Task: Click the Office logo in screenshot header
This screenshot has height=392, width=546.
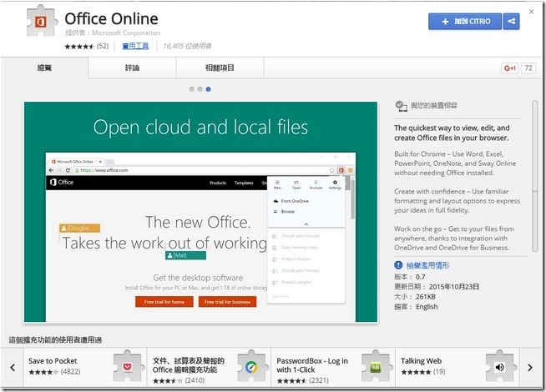Action: (x=62, y=183)
